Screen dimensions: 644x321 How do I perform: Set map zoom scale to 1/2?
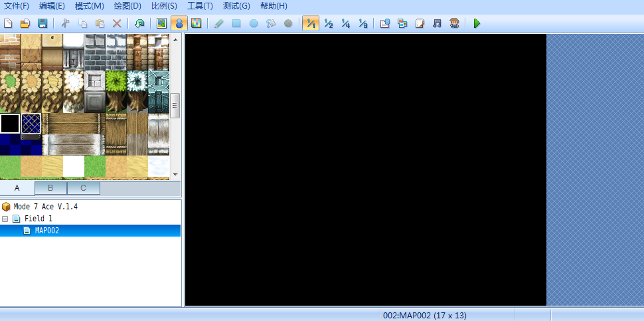pyautogui.click(x=328, y=23)
